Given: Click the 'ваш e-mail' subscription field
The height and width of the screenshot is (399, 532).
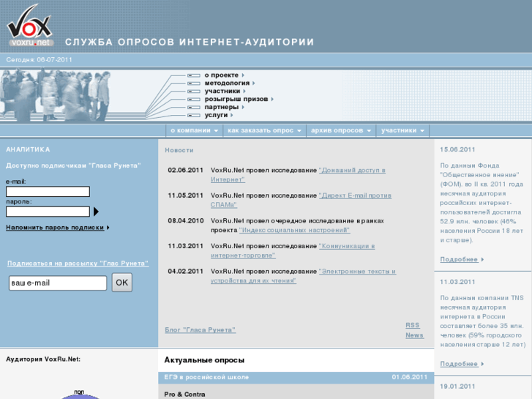Looking at the screenshot, I should tap(58, 283).
